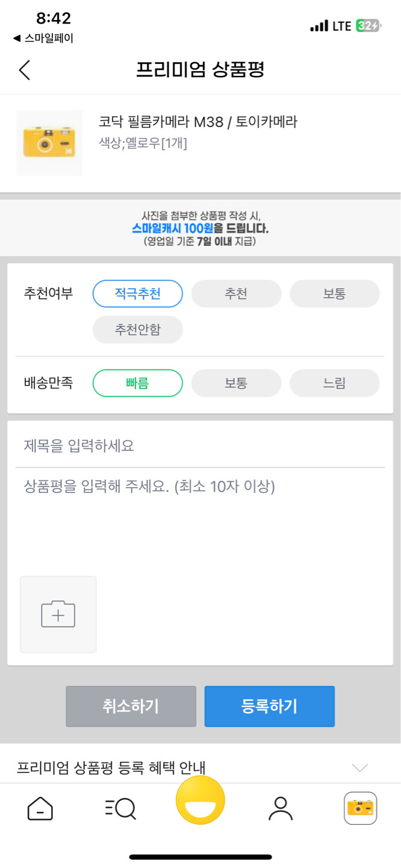Tap the yellow camera app icon bottom right
The width and height of the screenshot is (401, 868).
point(360,809)
